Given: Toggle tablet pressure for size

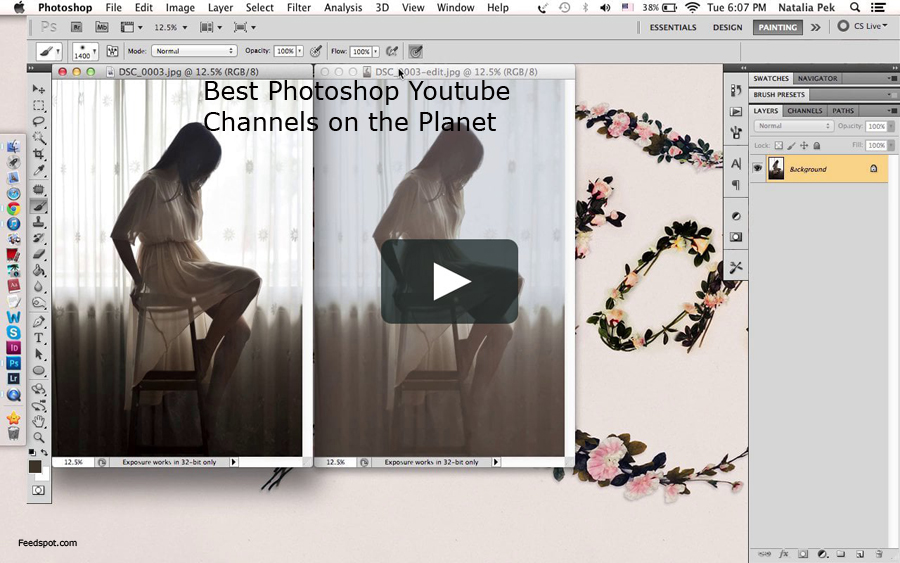Looking at the screenshot, I should coord(416,51).
